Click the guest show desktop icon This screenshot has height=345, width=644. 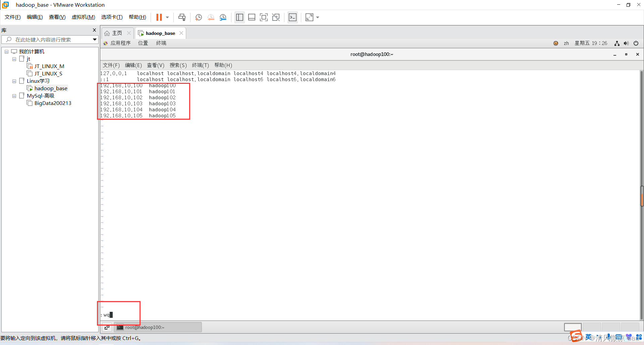coord(107,327)
